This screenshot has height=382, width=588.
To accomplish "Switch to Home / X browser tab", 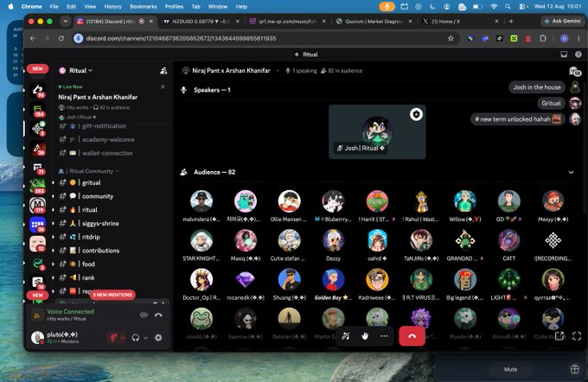I will click(460, 22).
